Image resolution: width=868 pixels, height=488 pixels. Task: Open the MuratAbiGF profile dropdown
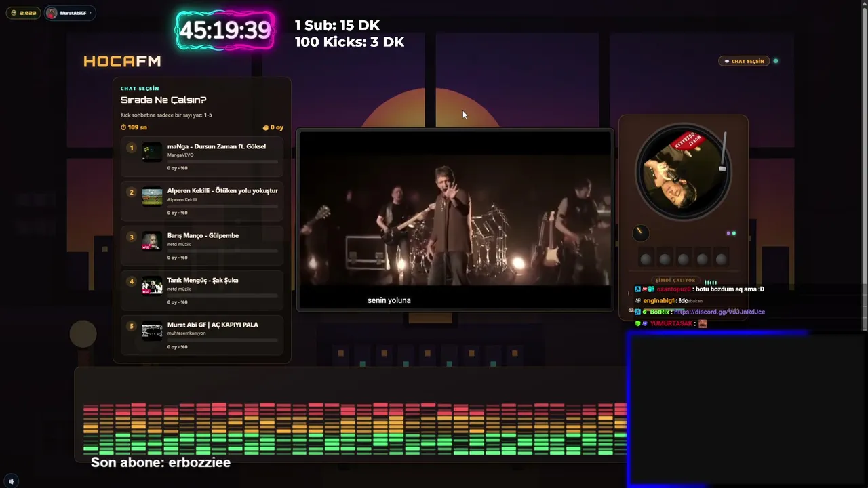[70, 13]
